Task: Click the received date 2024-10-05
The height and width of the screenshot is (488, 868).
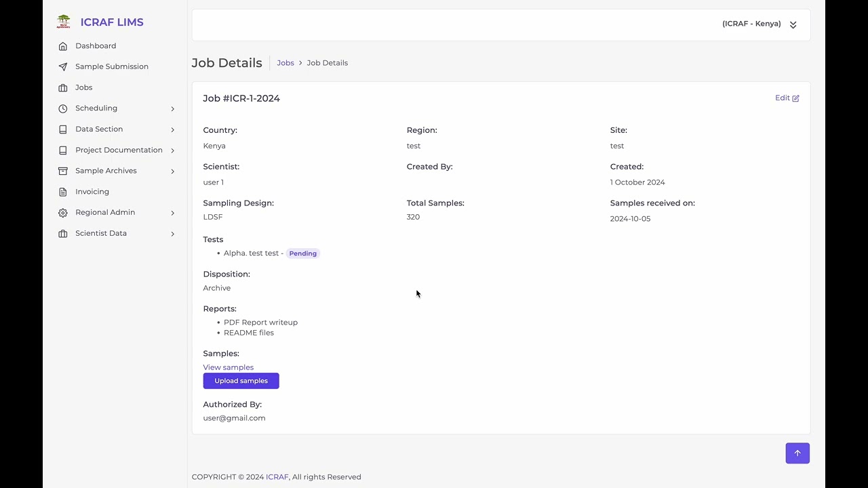Action: coord(630,219)
